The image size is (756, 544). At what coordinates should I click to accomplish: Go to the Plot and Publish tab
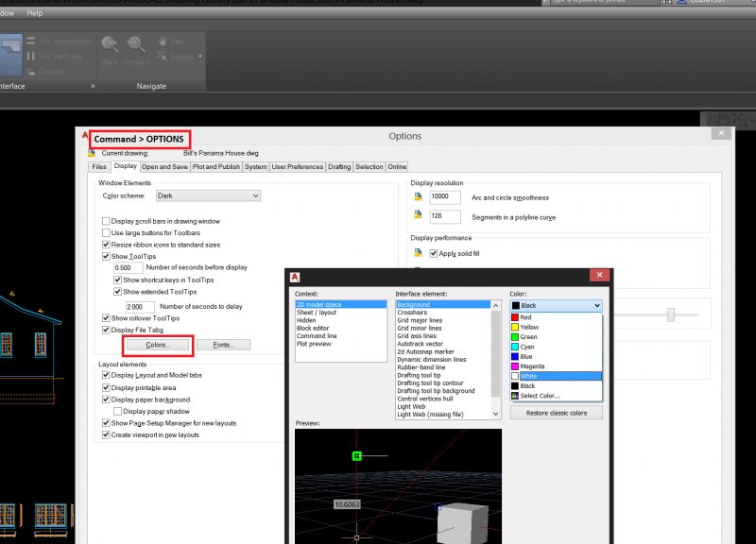216,167
